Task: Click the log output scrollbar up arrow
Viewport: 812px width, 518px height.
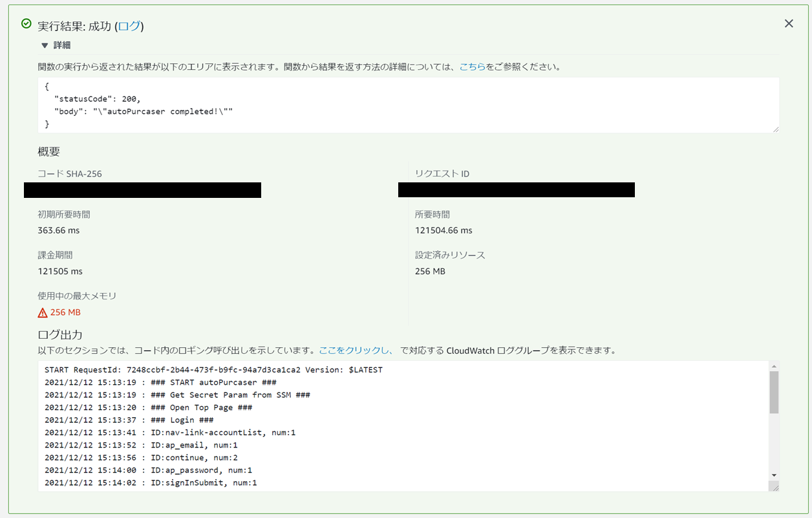Action: point(774,367)
